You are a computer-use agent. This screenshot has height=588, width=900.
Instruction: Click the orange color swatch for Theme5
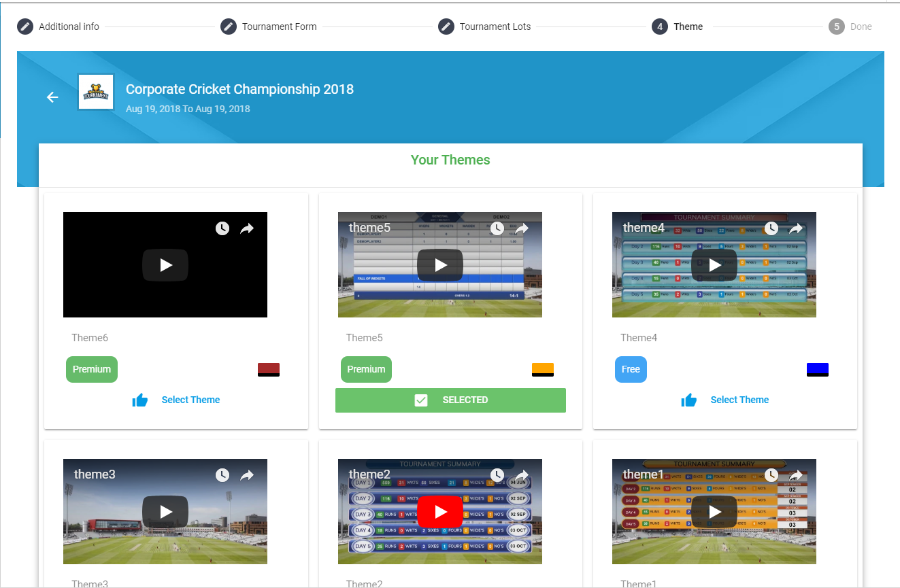[x=543, y=370]
